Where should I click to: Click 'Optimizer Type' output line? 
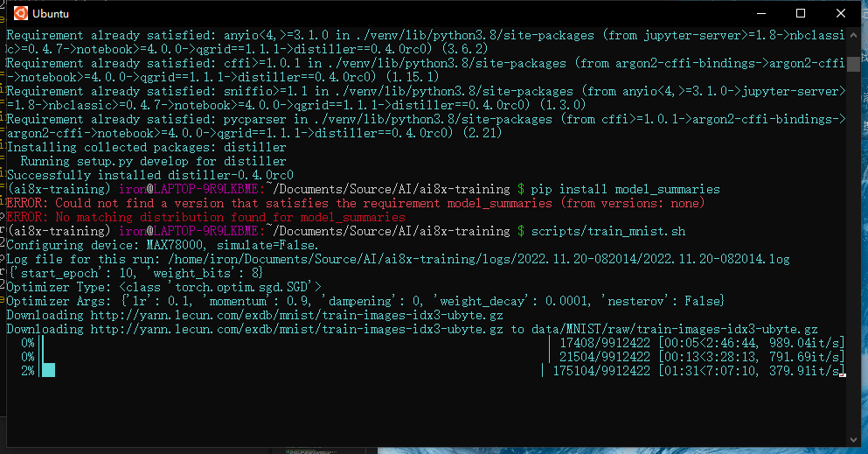(163, 287)
